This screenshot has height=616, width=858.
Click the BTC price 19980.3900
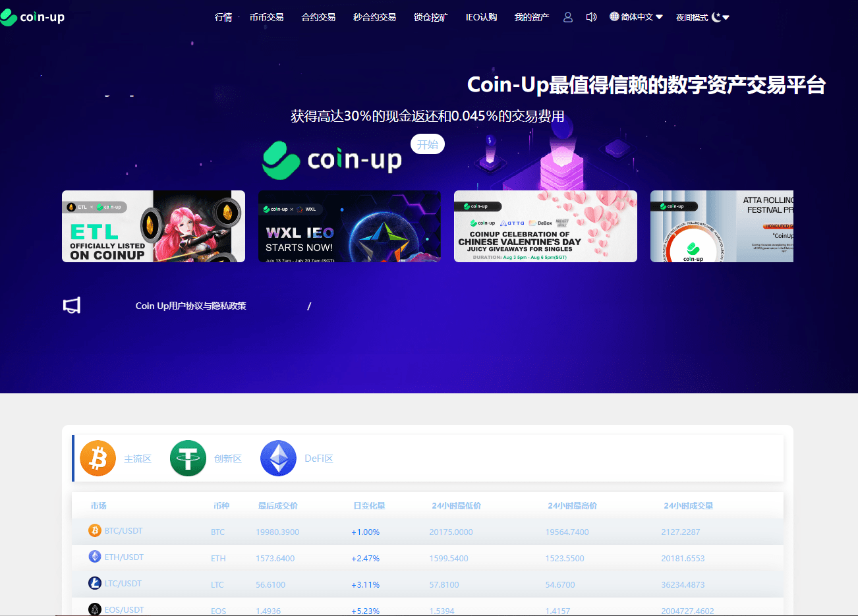click(x=277, y=532)
